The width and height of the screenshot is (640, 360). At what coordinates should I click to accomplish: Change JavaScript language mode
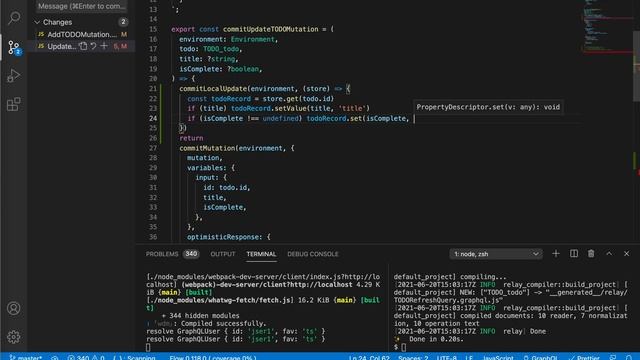tap(498, 357)
